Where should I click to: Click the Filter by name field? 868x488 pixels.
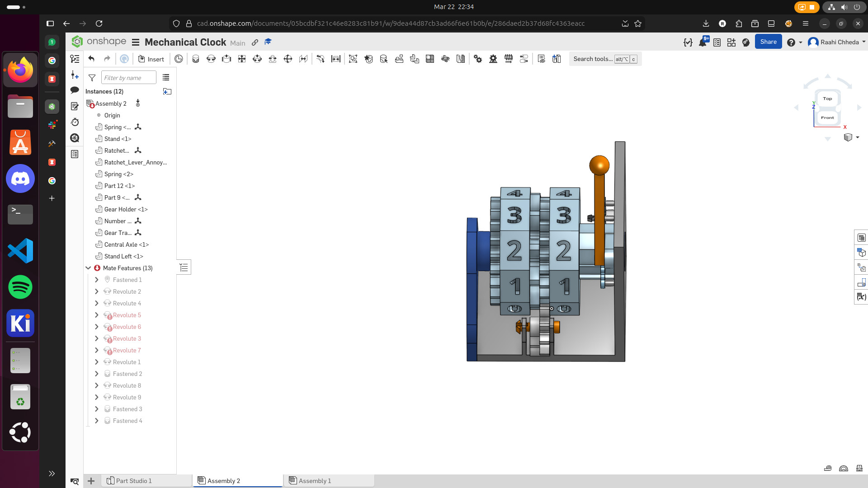pos(129,78)
